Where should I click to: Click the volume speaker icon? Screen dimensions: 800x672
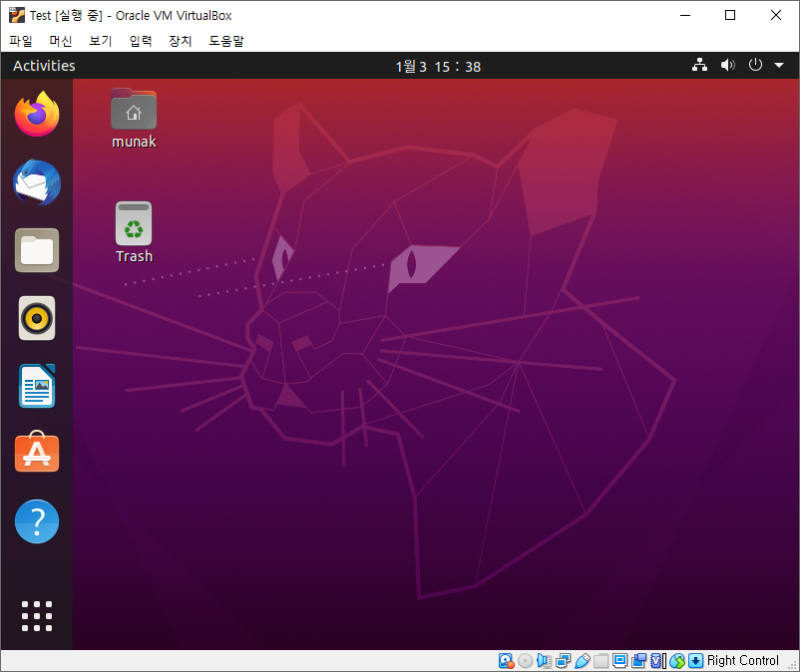coord(727,65)
